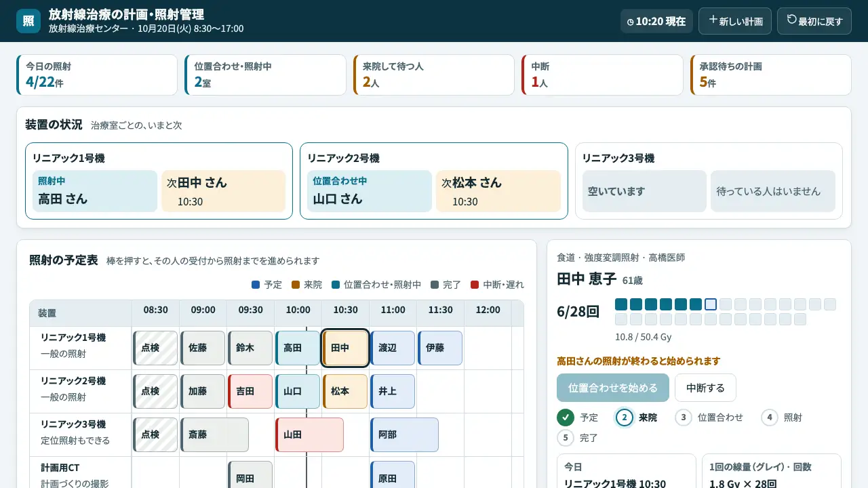Click 位置合わせを始める button
The width and height of the screenshot is (868, 488).
[x=613, y=388]
